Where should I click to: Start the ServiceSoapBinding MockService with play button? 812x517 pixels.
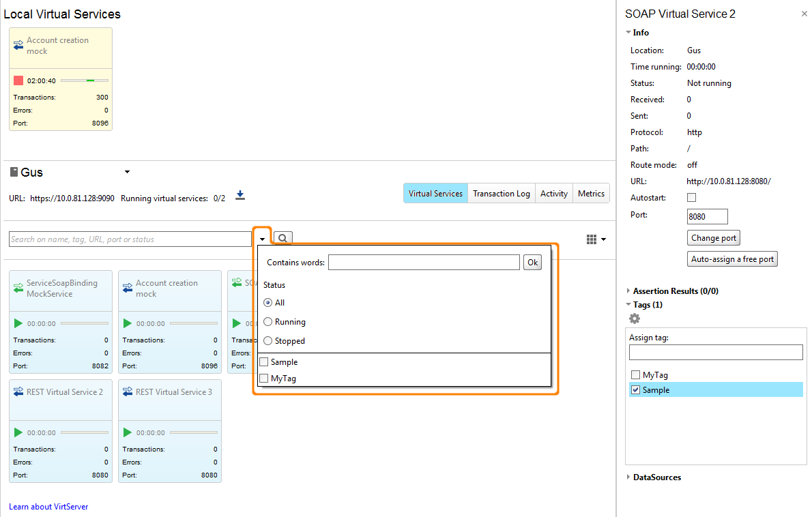click(x=18, y=323)
